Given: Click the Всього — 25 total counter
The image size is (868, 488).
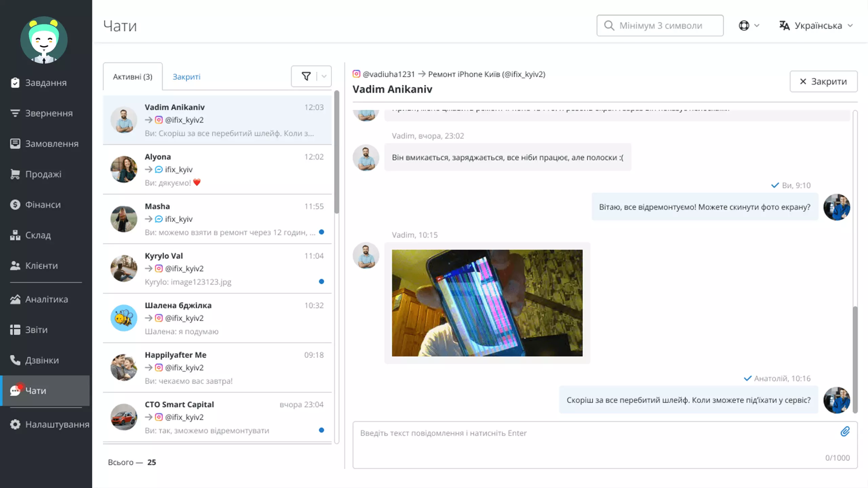Looking at the screenshot, I should coord(132,462).
